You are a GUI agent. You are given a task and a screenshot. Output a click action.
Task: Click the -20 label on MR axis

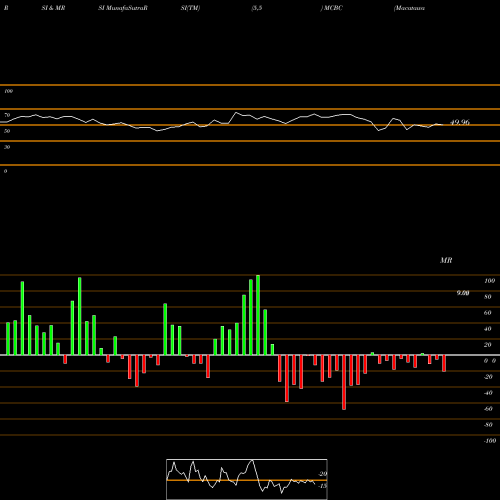[488, 377]
